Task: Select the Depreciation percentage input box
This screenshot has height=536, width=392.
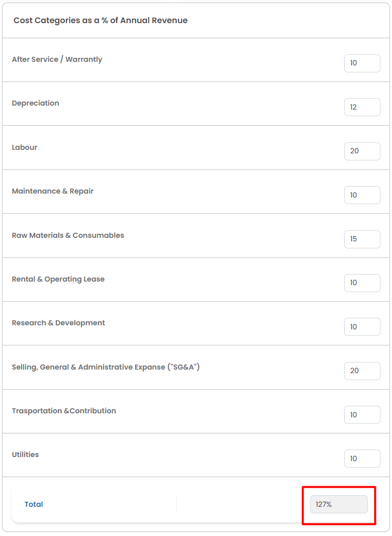Action: [362, 107]
